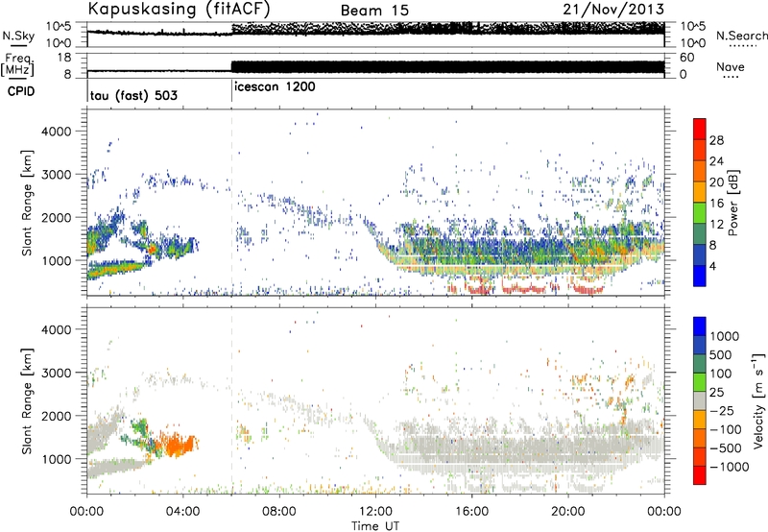Click the 'CPID' row label

coord(21,91)
